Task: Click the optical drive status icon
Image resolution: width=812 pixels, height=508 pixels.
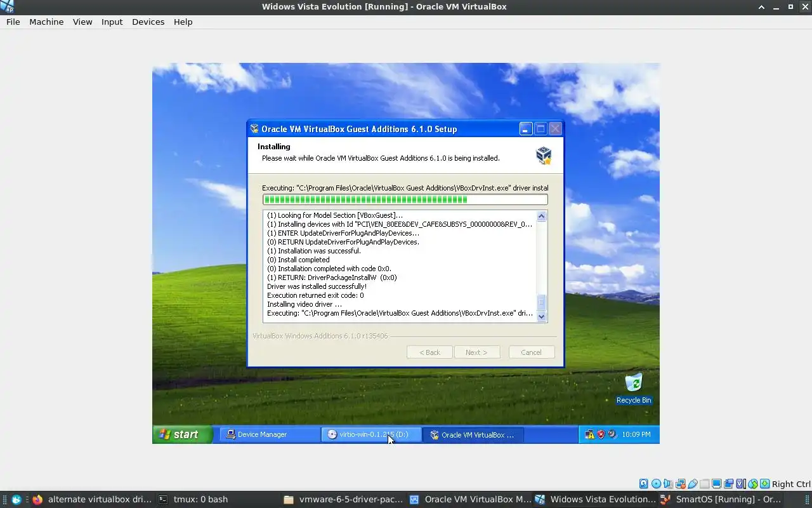Action: click(656, 484)
